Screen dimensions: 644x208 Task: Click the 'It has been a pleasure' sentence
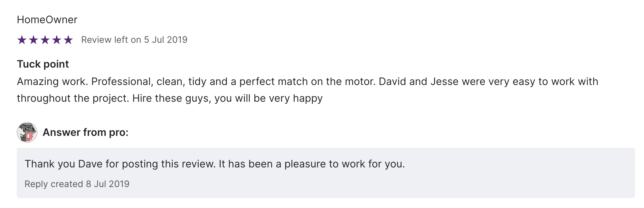tap(311, 164)
